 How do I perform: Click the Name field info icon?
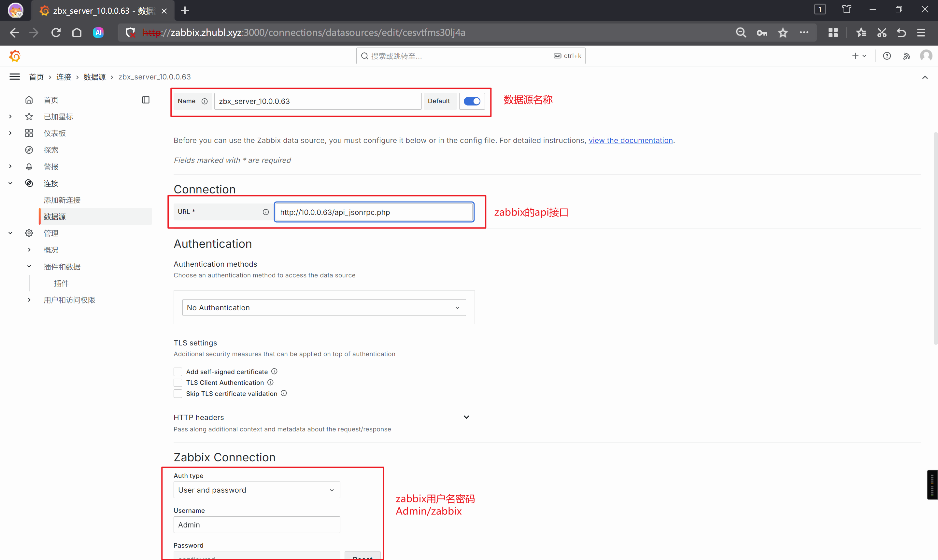pos(205,101)
